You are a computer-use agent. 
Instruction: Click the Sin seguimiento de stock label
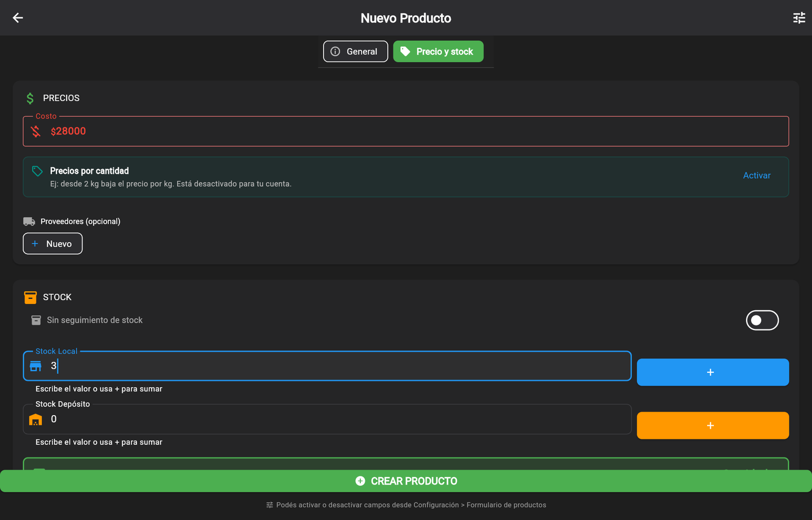click(x=95, y=320)
